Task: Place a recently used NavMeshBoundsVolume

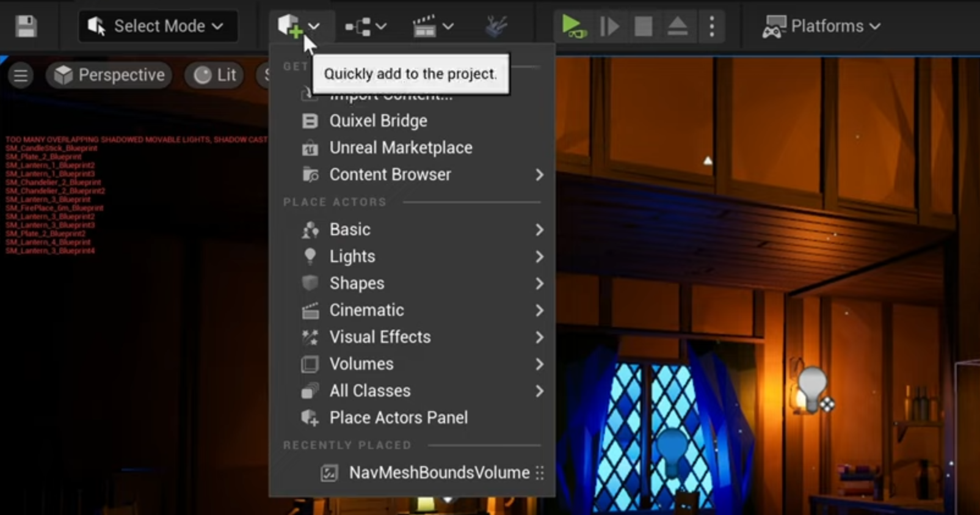Action: click(x=412, y=473)
